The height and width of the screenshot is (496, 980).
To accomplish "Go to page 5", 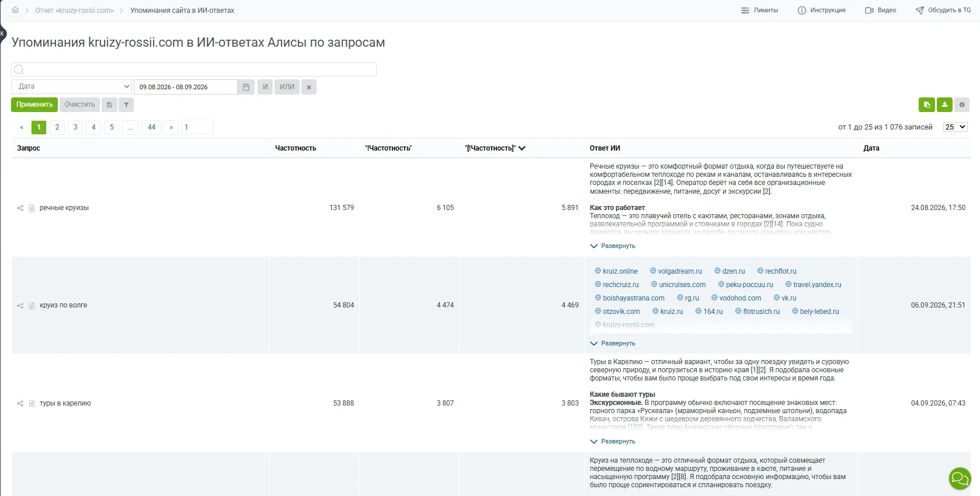I will (112, 127).
